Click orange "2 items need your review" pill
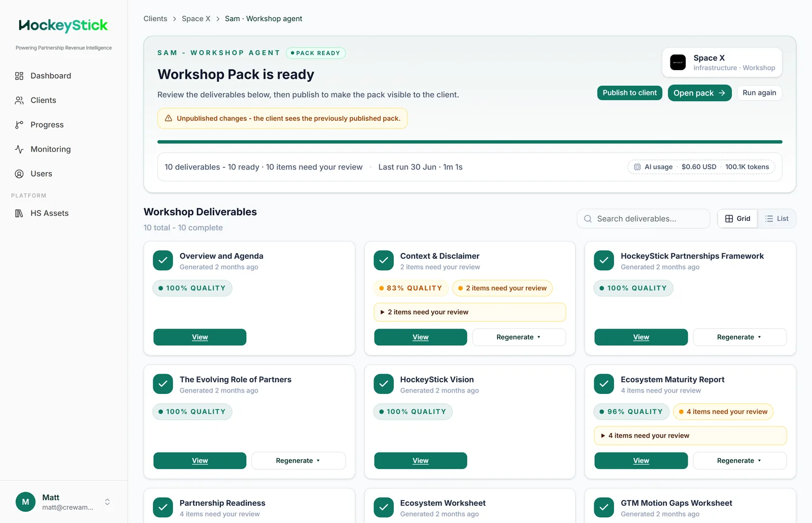This screenshot has height=523, width=812. click(x=502, y=288)
